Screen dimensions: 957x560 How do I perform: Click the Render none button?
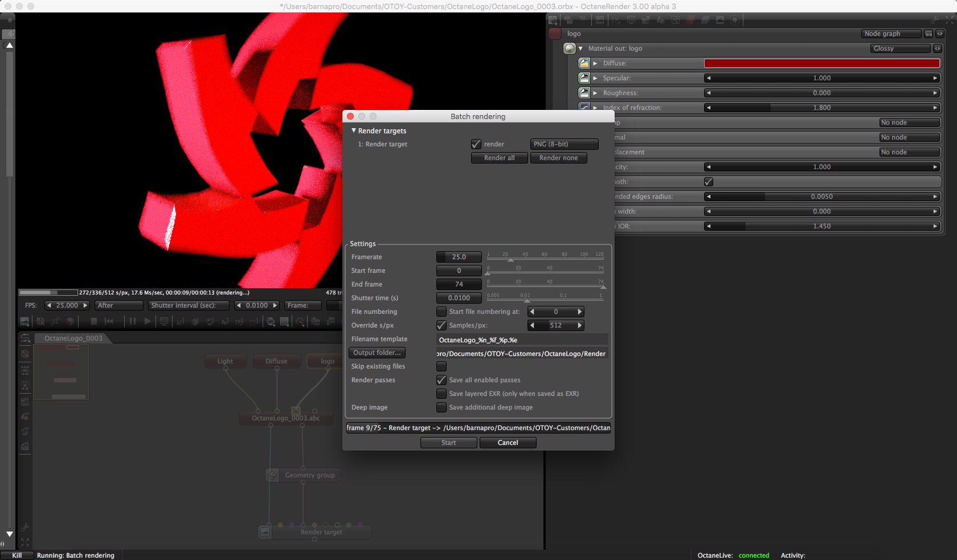pos(559,158)
